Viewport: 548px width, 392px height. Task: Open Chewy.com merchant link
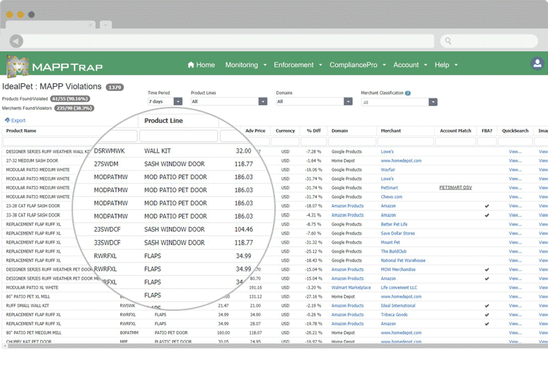click(x=392, y=197)
